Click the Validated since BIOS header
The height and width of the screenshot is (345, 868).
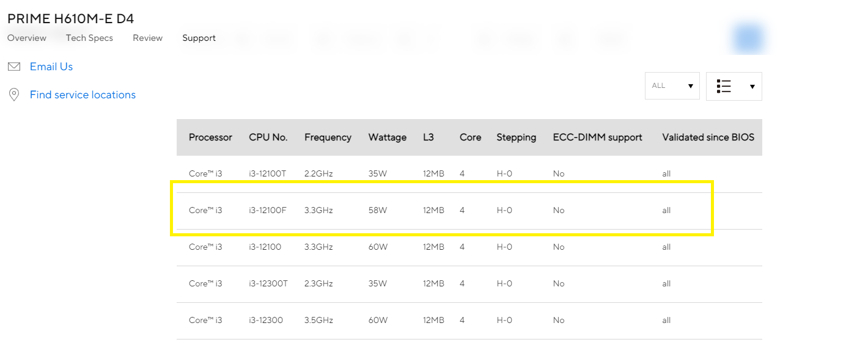pos(708,137)
